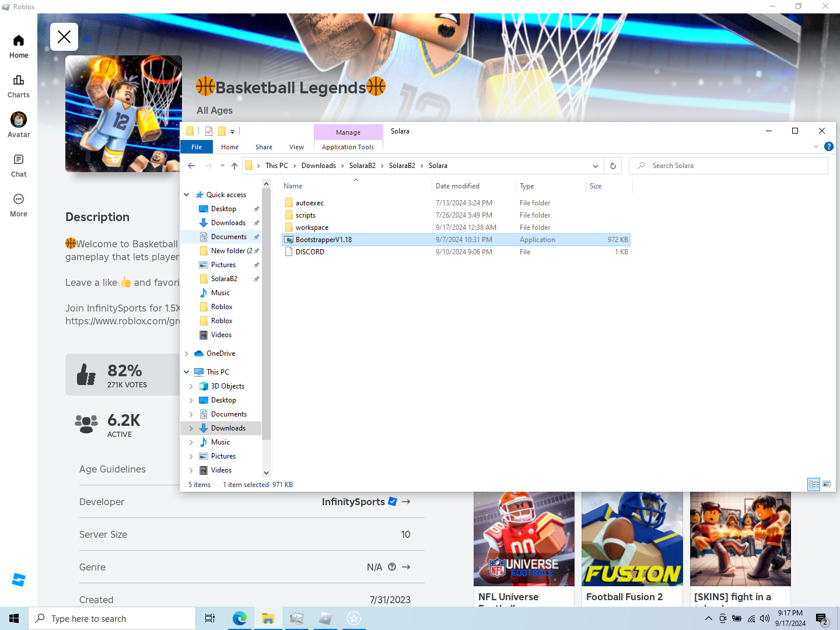Switch to Large icons view layout

click(827, 484)
